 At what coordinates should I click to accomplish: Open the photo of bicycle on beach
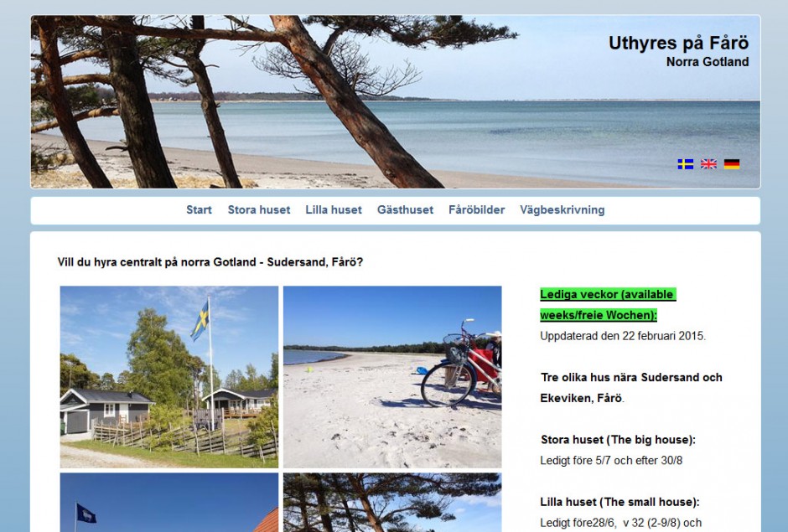(392, 377)
